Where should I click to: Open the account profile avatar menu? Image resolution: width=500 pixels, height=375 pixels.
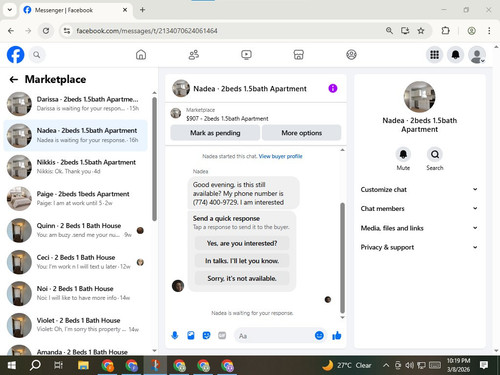[477, 55]
